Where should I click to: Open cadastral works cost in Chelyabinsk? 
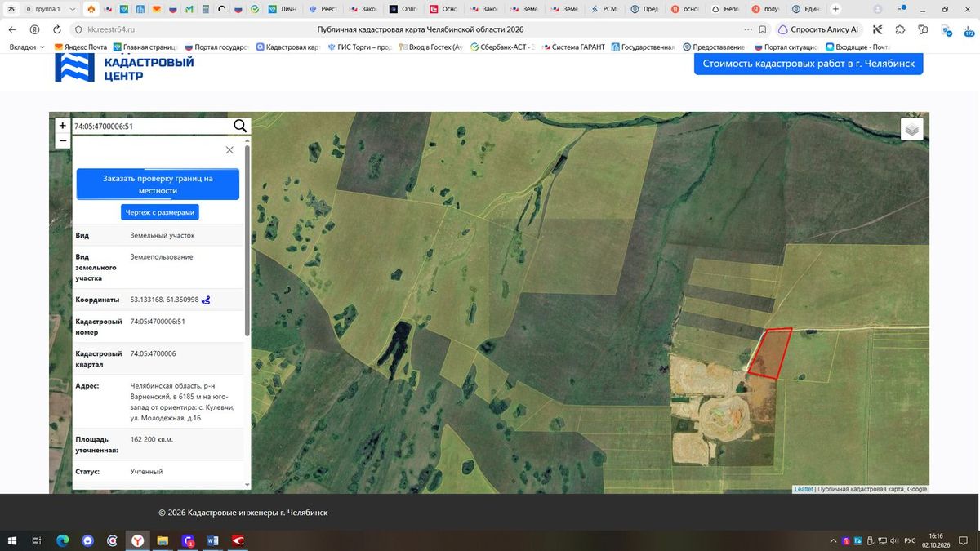point(808,64)
